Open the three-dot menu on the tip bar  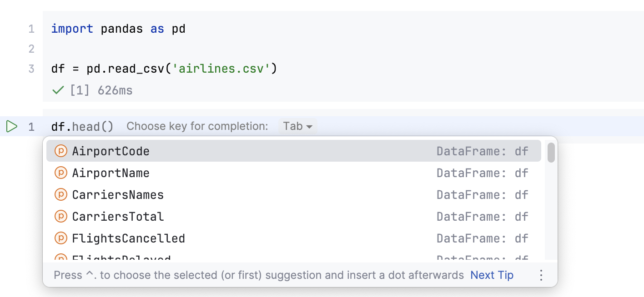[541, 275]
